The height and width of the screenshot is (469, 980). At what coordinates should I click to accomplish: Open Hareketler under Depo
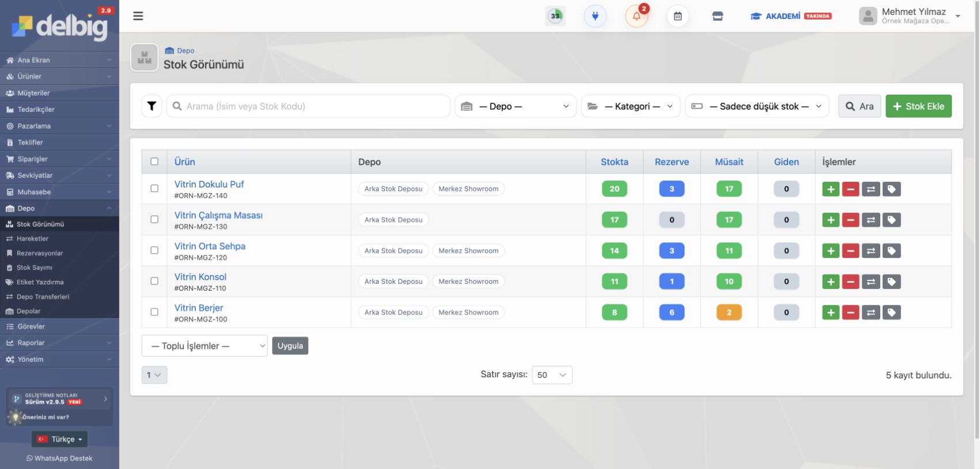pos(59,239)
